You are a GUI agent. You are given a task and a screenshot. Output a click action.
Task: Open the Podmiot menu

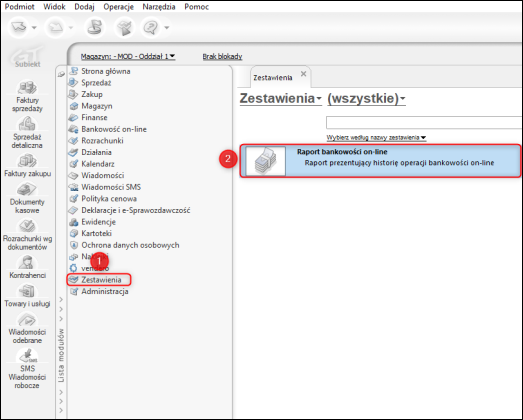pyautogui.click(x=19, y=7)
